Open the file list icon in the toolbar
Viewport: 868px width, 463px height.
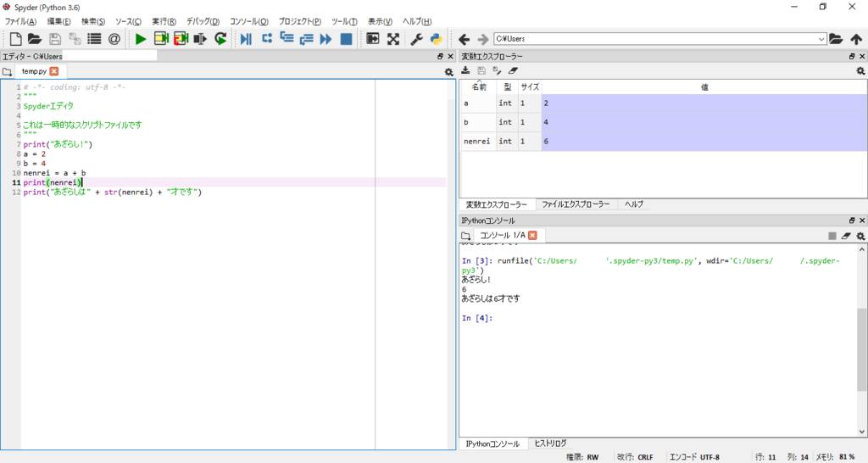[95, 39]
